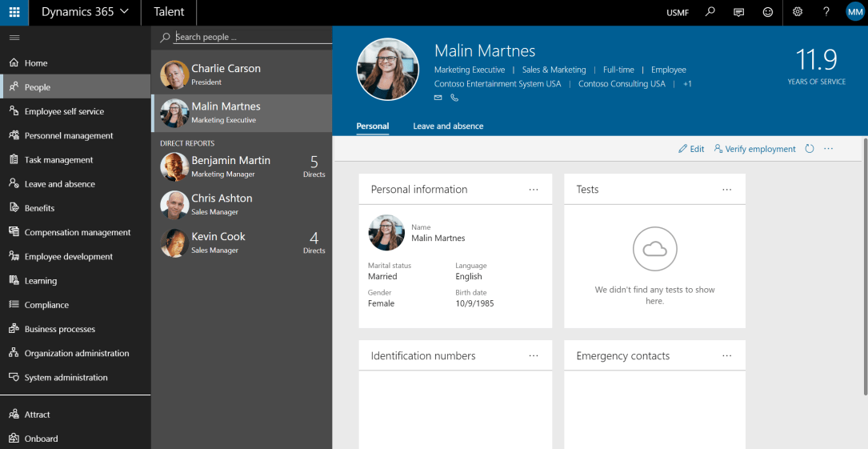
Task: Open the app launcher waffle icon
Action: 14,12
